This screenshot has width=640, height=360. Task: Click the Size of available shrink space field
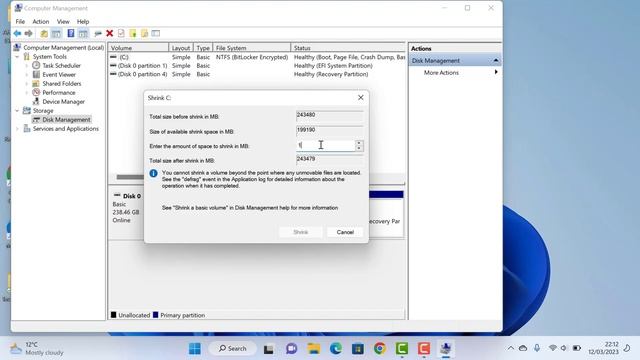click(x=329, y=130)
